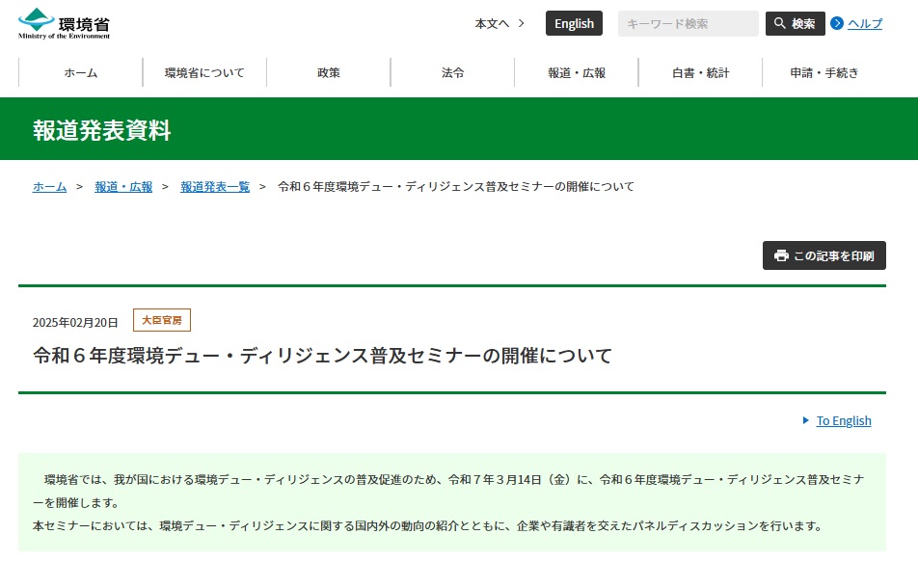Click the date 2025年02月20日
The height and width of the screenshot is (588, 918).
tap(75, 322)
